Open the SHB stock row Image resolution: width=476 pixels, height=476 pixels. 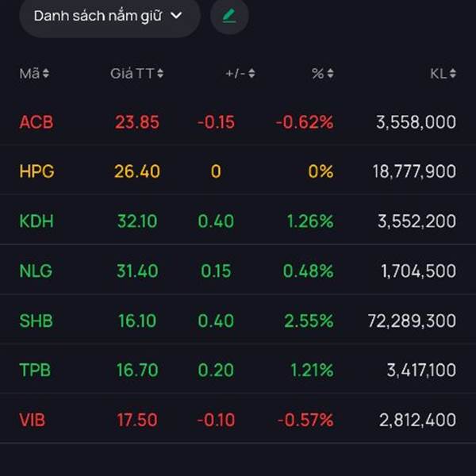point(238,321)
